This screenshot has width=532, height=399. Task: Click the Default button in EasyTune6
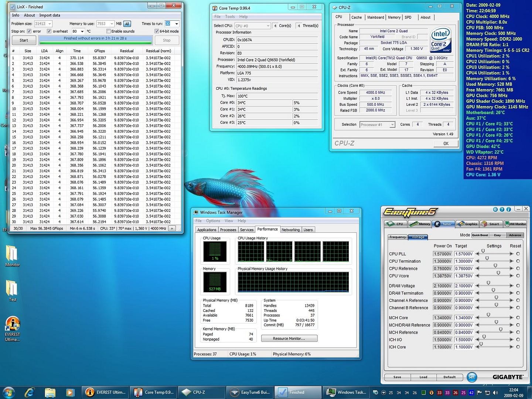tap(449, 377)
